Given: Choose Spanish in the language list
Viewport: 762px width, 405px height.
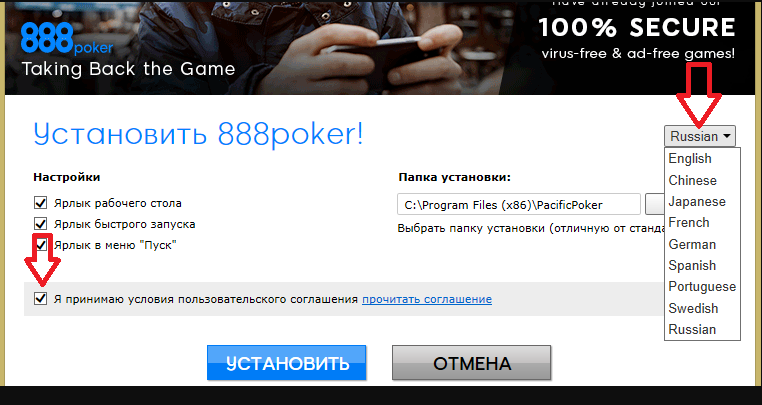Looking at the screenshot, I should point(692,265).
